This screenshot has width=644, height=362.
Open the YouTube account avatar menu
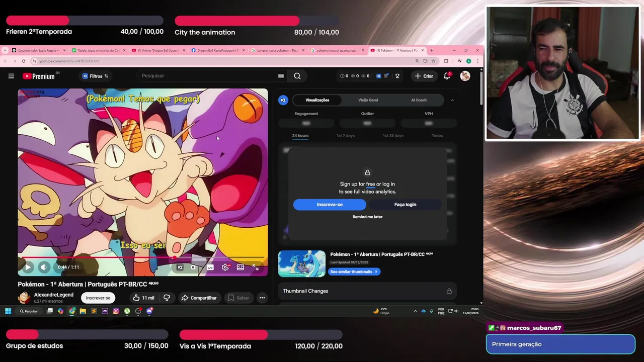(x=465, y=76)
